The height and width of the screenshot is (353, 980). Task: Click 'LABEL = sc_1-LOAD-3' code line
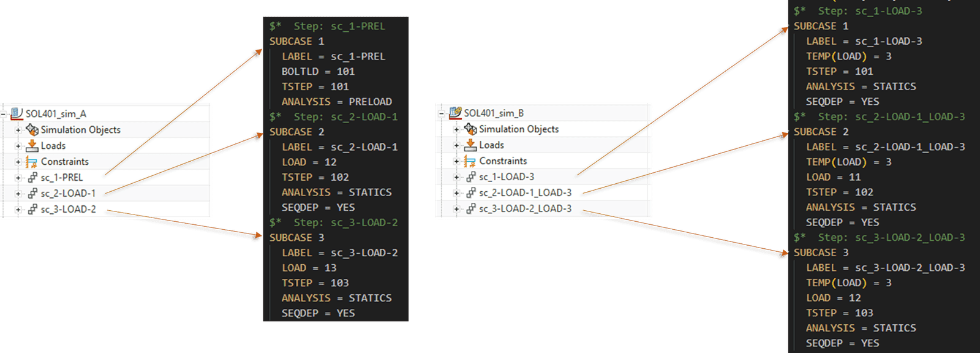864,42
